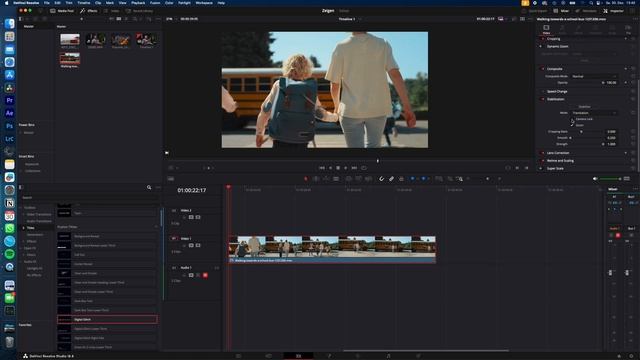This screenshot has width=640, height=360.
Task: Toggle the Inspector panel button
Action: point(613,11)
